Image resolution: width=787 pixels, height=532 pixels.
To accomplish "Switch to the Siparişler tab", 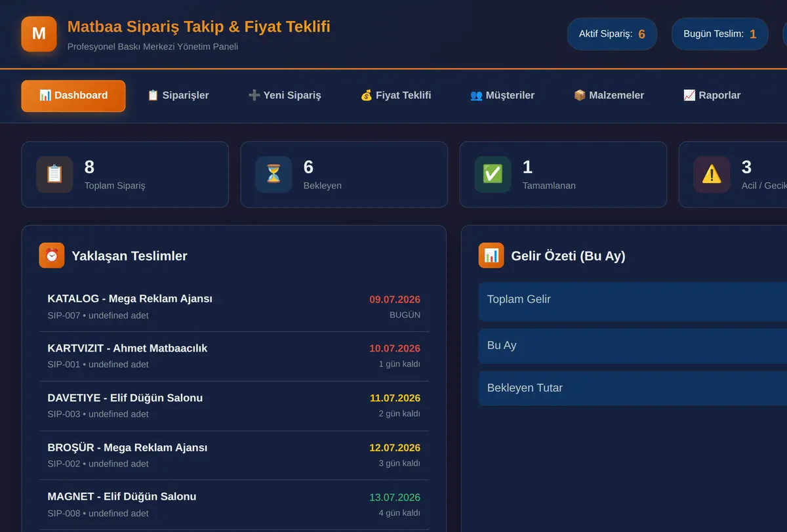I will coord(178,96).
